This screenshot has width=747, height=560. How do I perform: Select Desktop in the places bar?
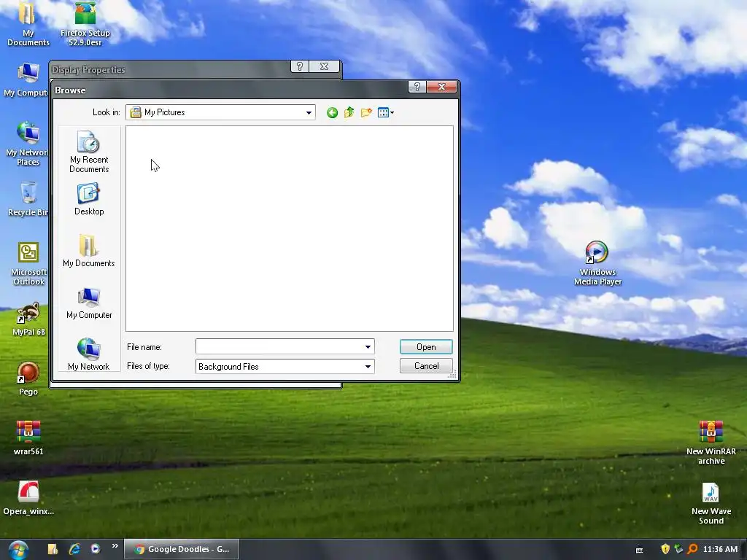coord(89,200)
